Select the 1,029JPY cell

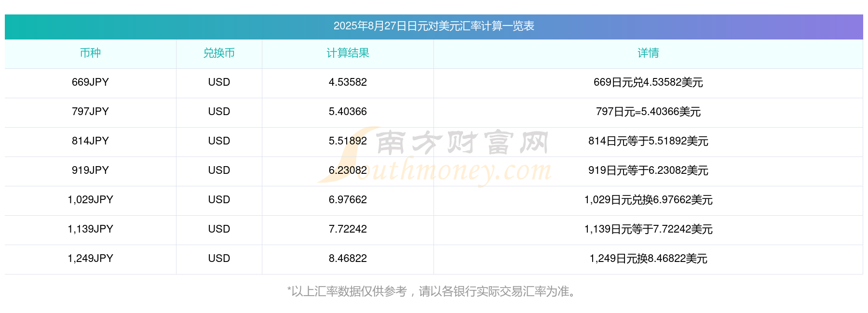(x=90, y=200)
